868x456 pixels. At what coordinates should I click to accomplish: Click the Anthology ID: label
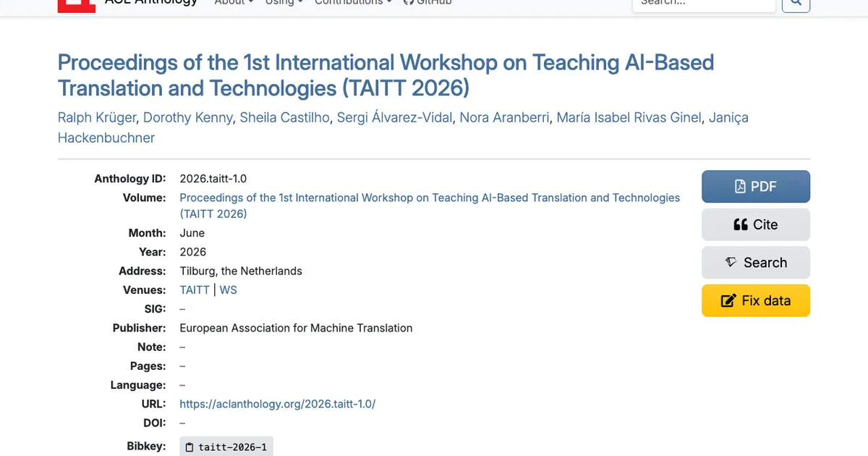[130, 179]
